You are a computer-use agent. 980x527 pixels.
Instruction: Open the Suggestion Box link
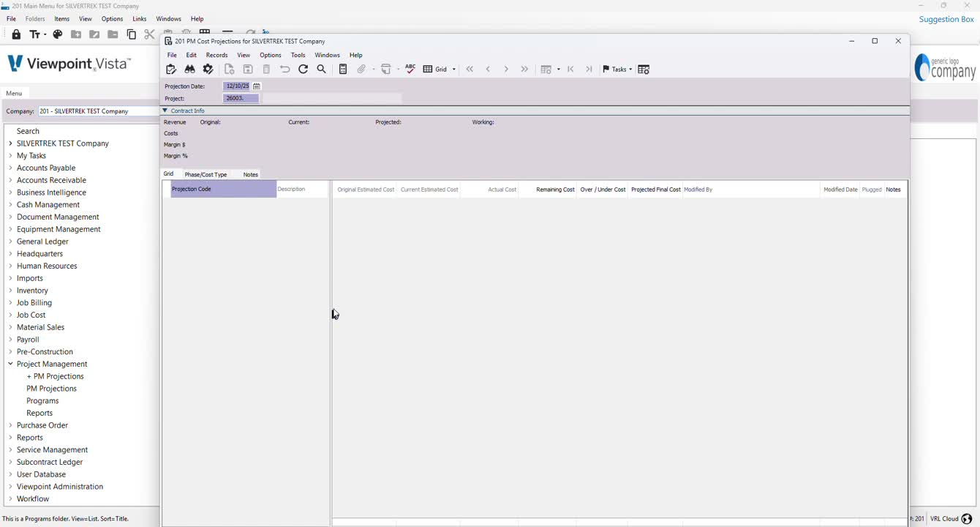(946, 19)
